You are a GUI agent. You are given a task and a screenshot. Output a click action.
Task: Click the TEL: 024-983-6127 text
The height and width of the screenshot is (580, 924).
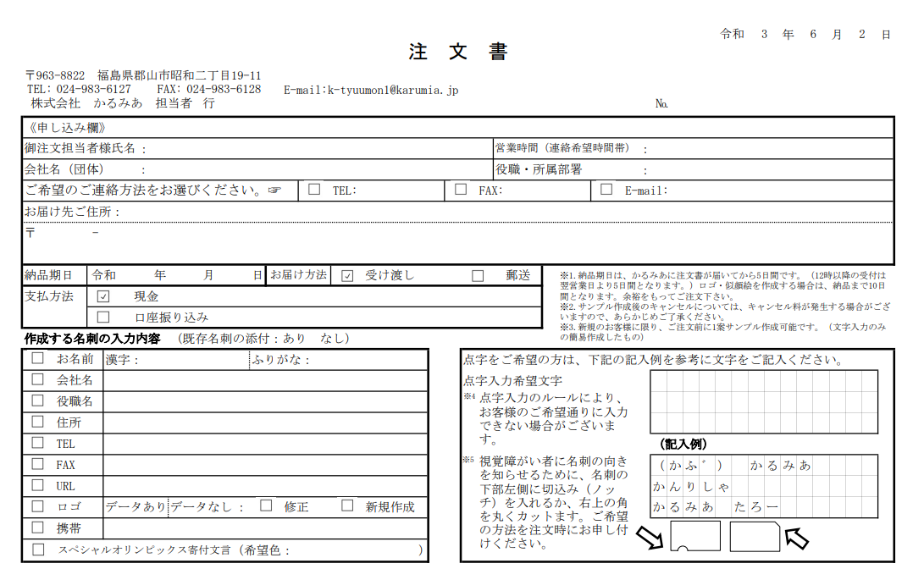tap(79, 89)
